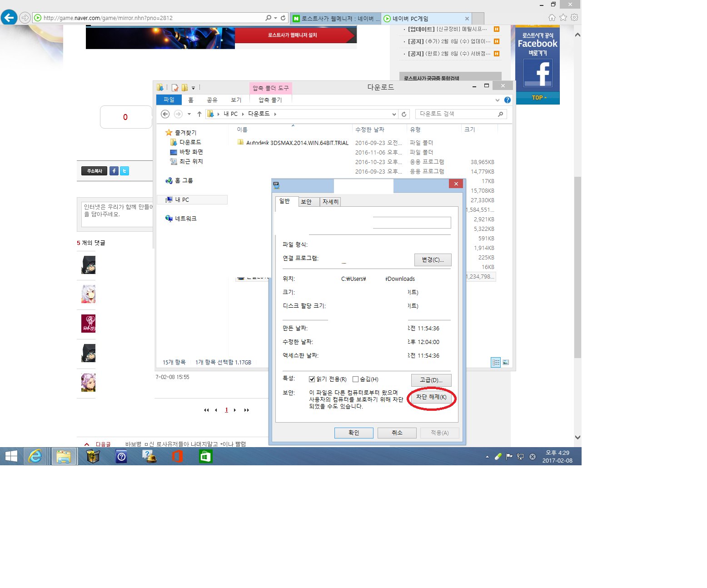The width and height of the screenshot is (707, 588).
Task: Show hidden system tray icons
Action: point(487,457)
